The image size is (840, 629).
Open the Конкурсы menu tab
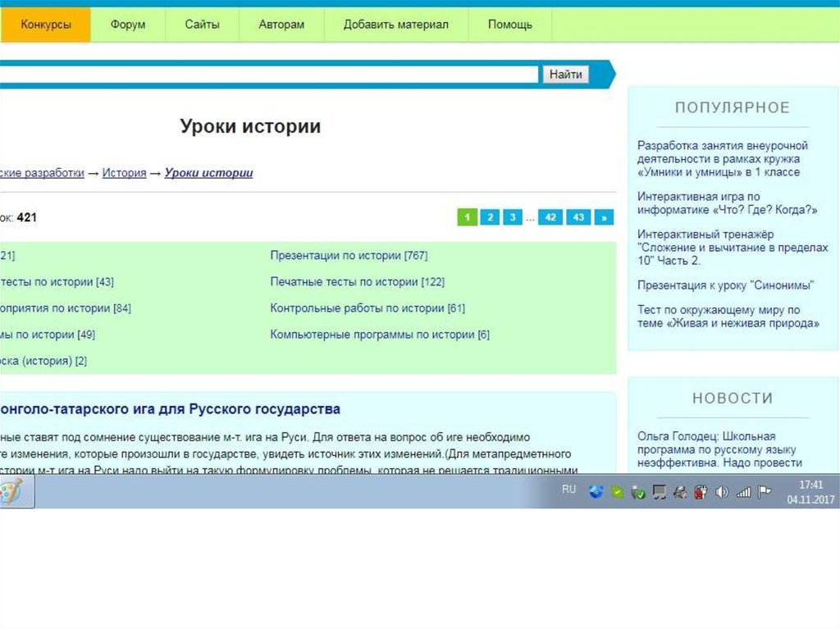(45, 25)
